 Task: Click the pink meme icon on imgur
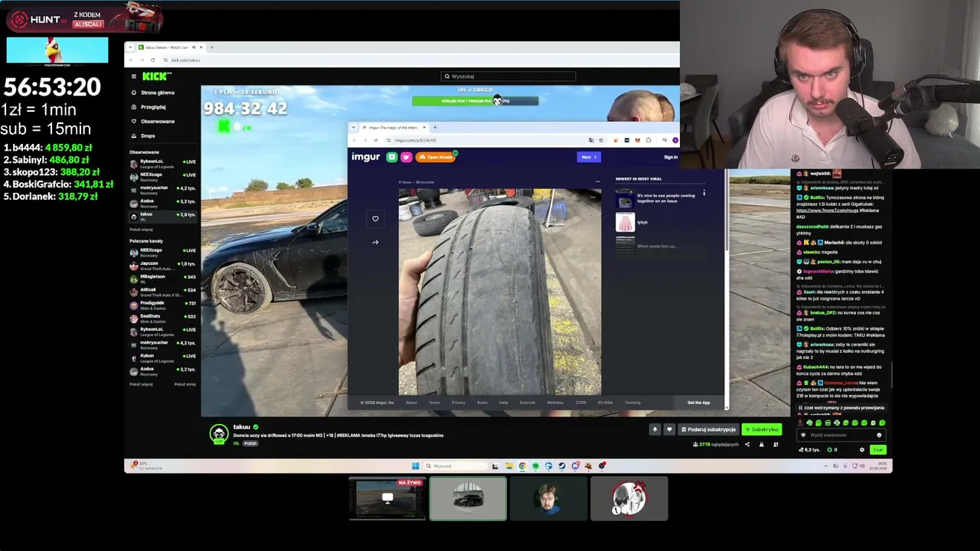(x=407, y=157)
